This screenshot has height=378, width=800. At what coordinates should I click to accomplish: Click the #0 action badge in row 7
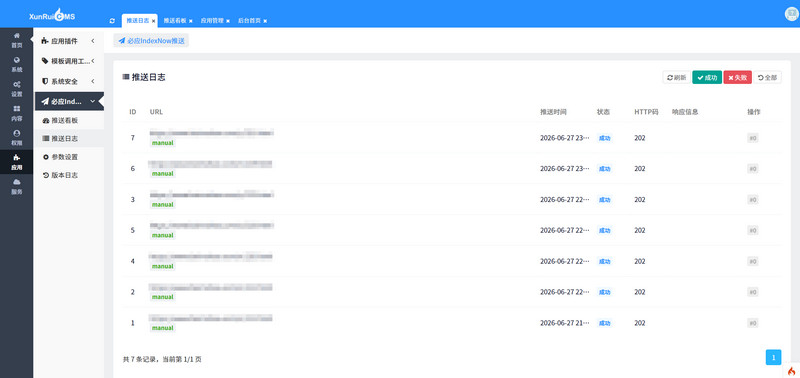[753, 138]
